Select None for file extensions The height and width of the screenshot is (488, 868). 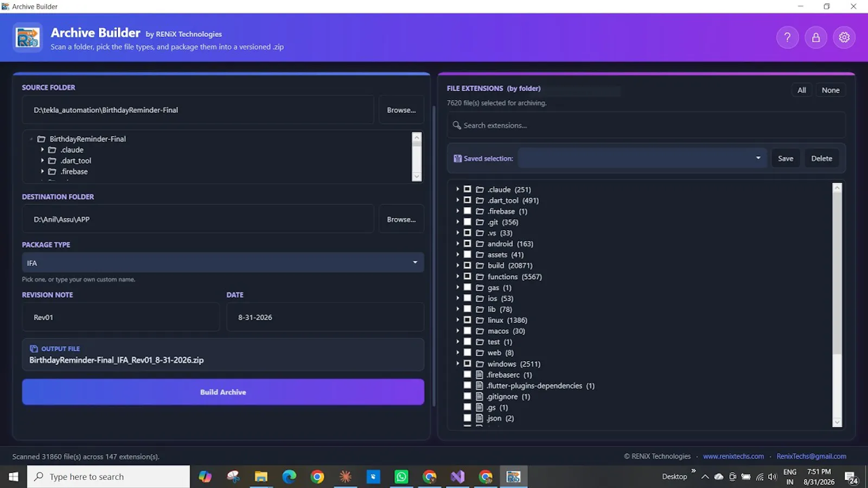(x=830, y=90)
